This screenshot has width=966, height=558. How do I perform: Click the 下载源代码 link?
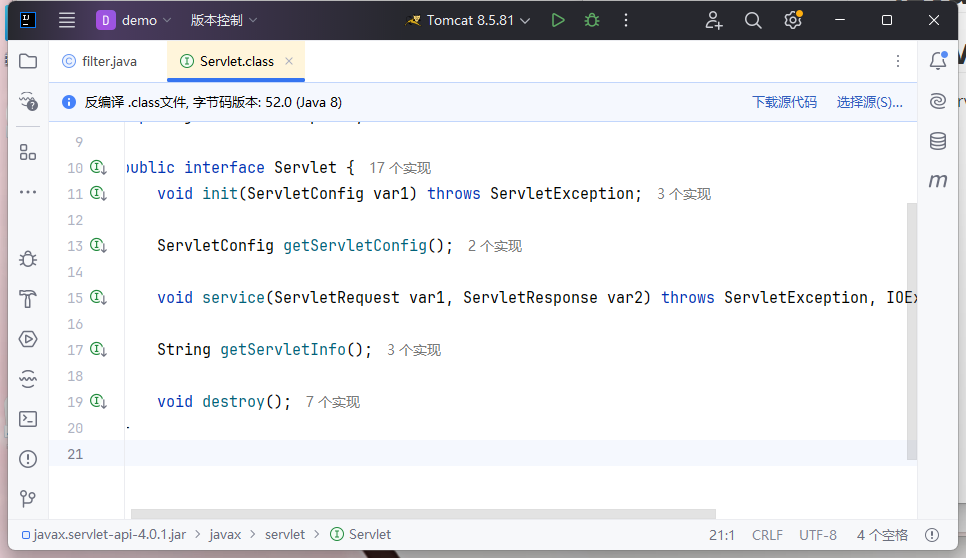click(x=784, y=102)
